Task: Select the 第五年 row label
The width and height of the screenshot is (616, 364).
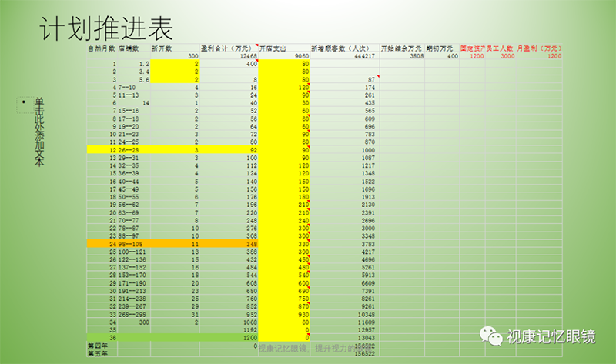Action: pos(96,353)
